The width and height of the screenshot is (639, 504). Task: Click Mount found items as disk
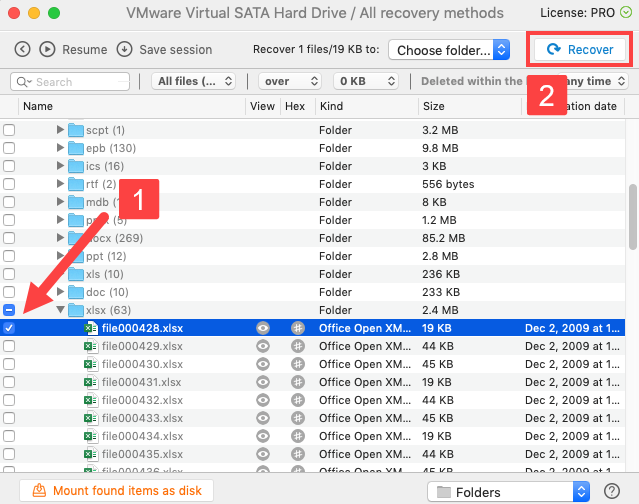(x=117, y=491)
